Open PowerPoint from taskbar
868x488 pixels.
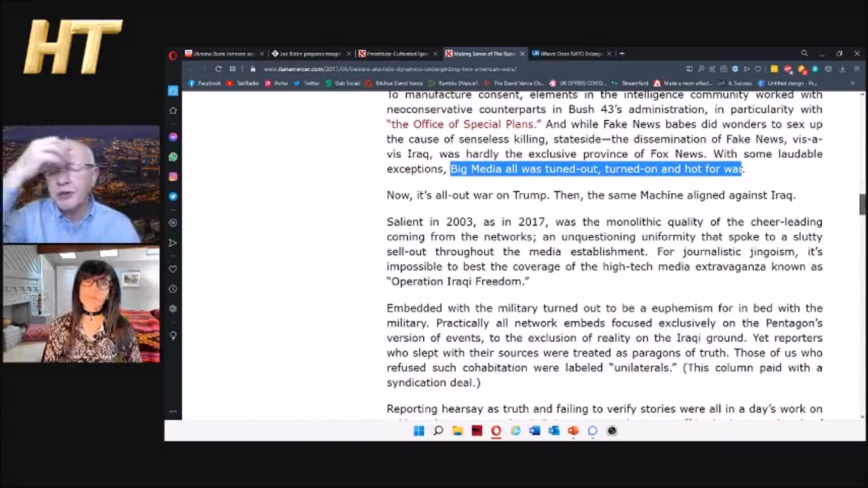[573, 430]
